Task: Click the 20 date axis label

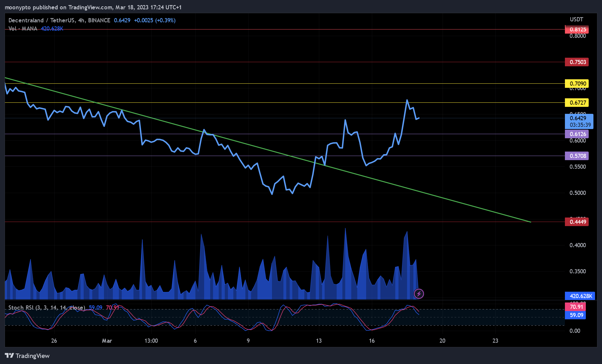Action: 442,341
